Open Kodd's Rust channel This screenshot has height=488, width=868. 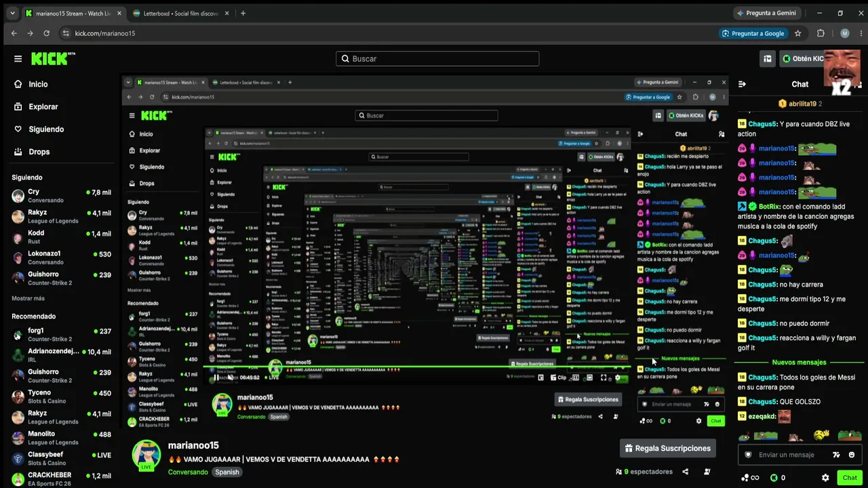(61, 237)
